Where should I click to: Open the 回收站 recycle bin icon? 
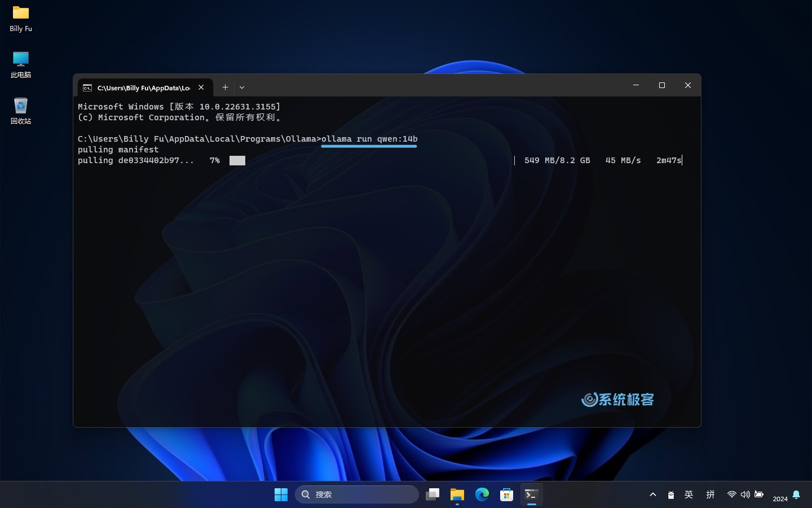[21, 111]
